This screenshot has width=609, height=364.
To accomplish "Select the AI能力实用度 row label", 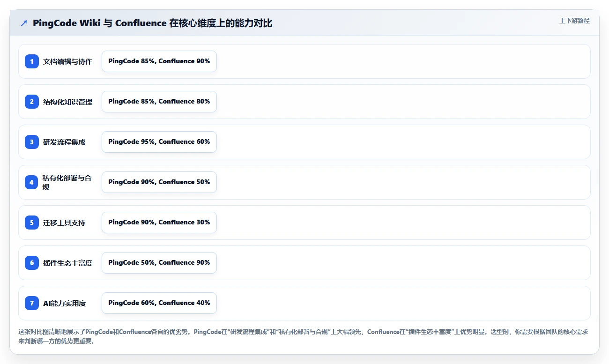I will 65,303.
